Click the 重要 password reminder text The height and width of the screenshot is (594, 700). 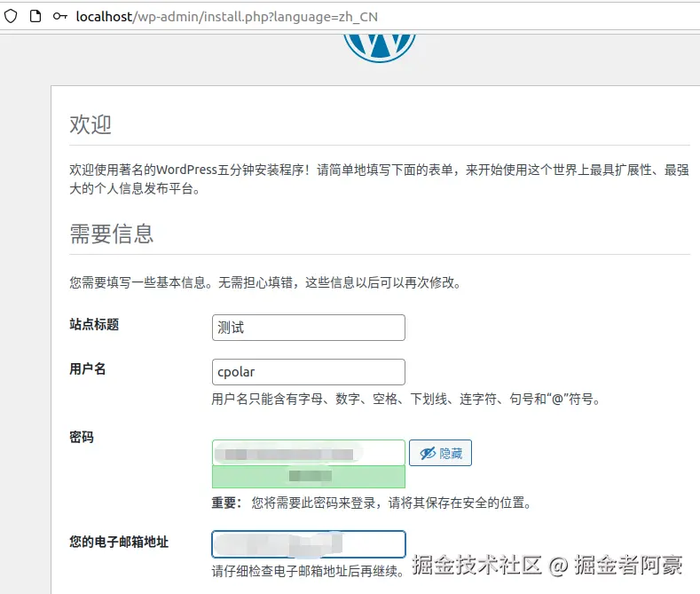point(372,503)
